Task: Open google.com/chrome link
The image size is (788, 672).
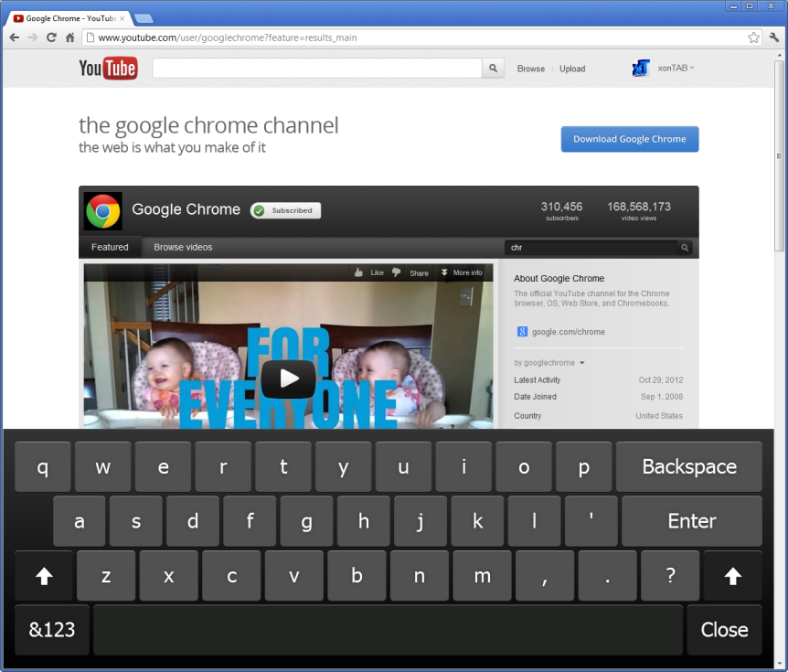Action: (569, 332)
